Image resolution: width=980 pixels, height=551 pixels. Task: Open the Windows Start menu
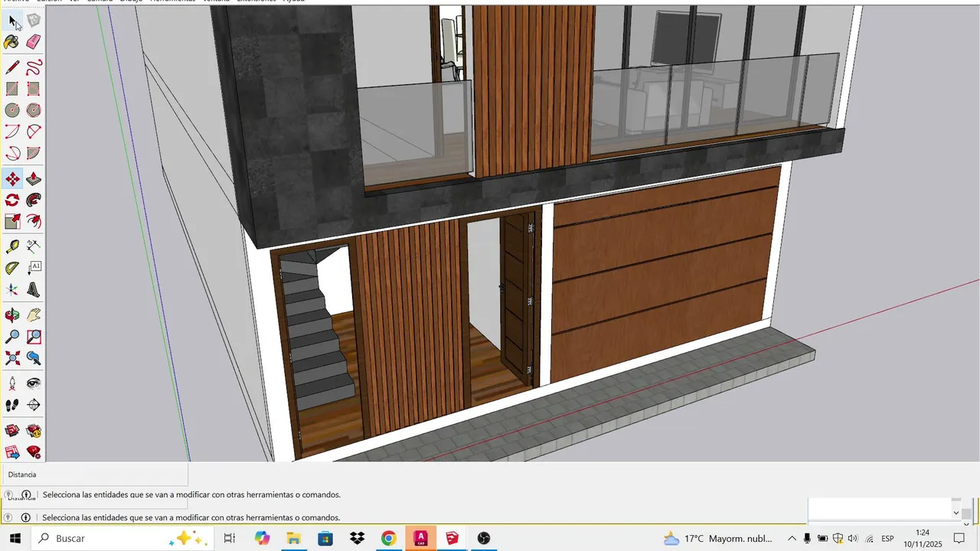point(15,538)
